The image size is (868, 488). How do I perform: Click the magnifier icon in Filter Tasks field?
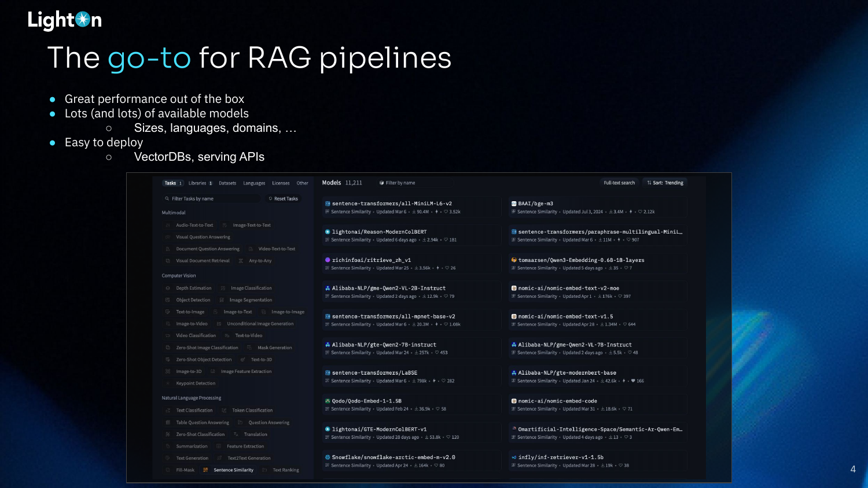[x=167, y=198]
